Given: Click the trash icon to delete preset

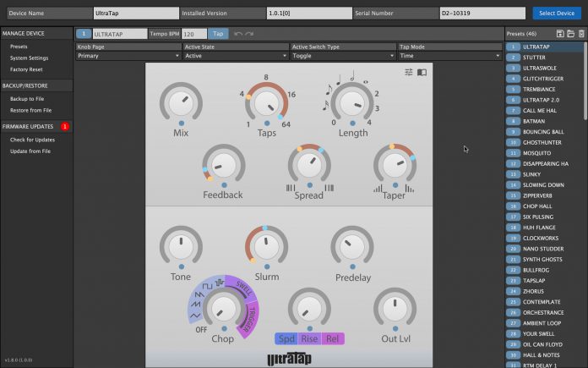Looking at the screenshot, I should point(580,33).
